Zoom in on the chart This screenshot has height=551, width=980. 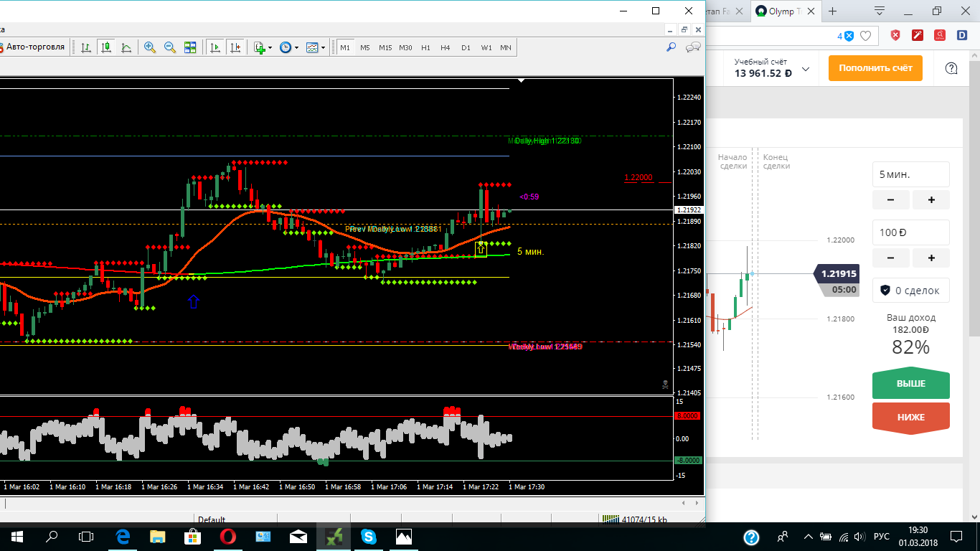coord(150,47)
